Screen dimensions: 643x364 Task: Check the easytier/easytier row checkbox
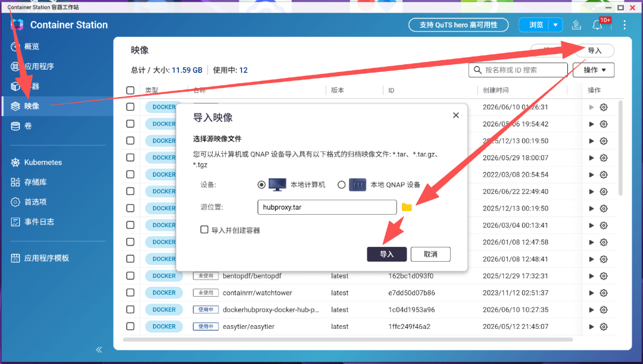coord(130,327)
